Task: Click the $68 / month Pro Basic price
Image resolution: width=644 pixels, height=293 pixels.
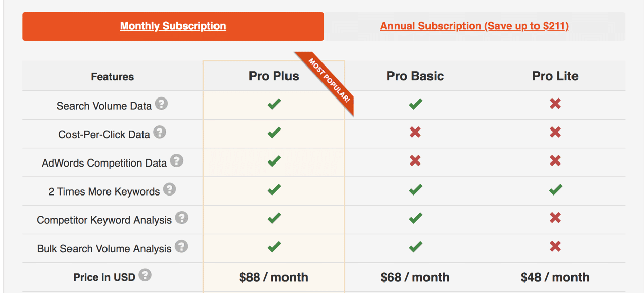Action: pyautogui.click(x=415, y=277)
